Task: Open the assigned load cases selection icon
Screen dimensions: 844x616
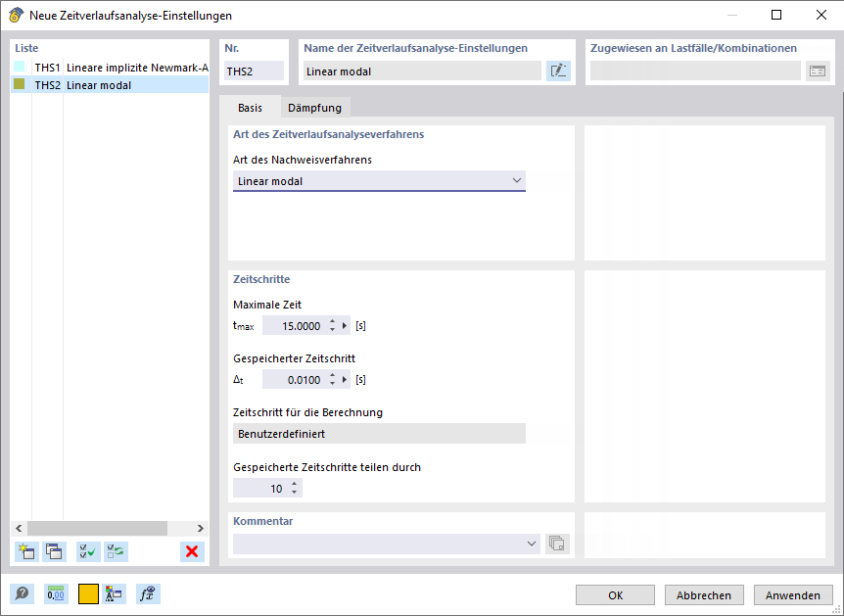Action: point(818,71)
